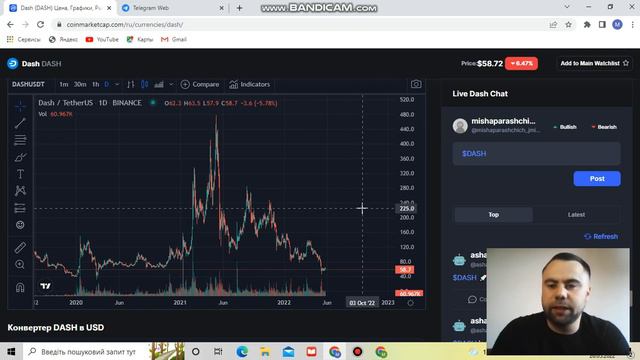The width and height of the screenshot is (640, 360).
Task: Open File Explorer from taskbar
Action: [x=265, y=351]
